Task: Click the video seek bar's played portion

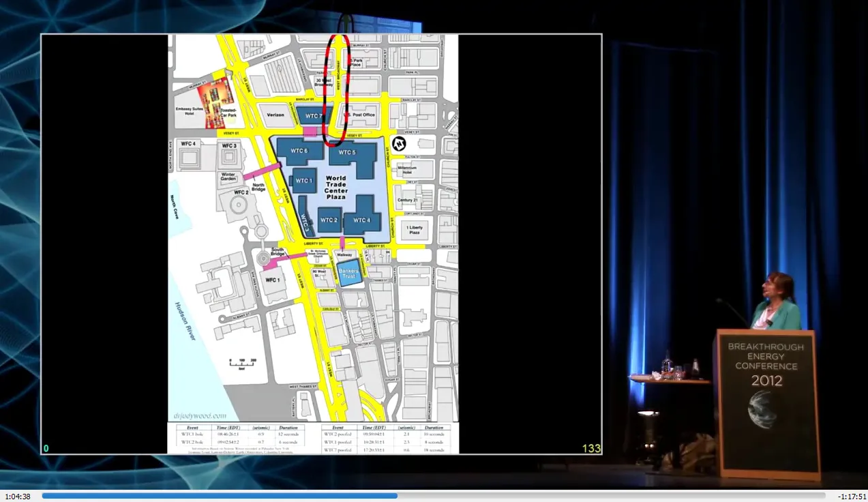Action: click(220, 496)
